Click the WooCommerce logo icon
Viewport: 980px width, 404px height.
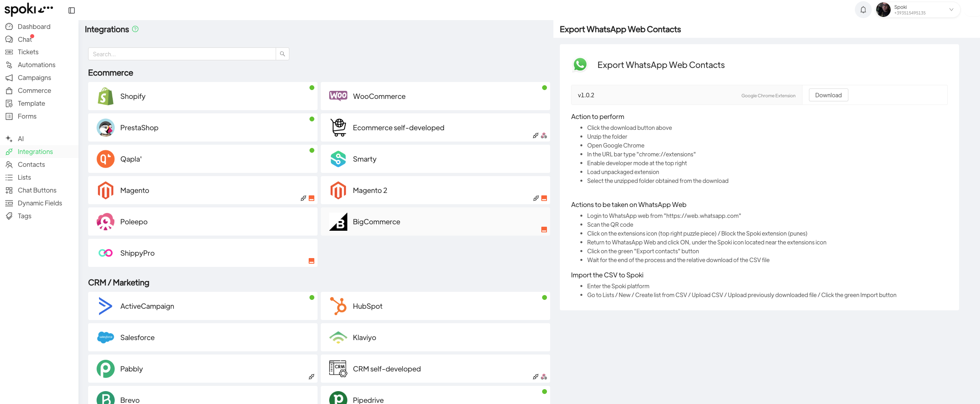pyautogui.click(x=338, y=96)
